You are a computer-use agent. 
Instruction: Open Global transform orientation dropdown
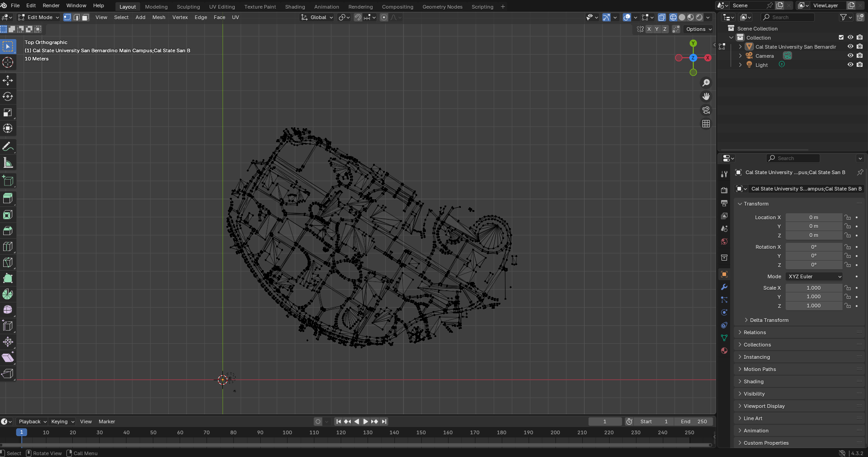pyautogui.click(x=318, y=17)
